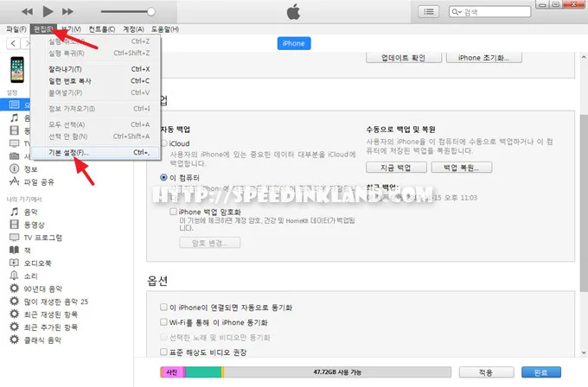This screenshot has width=588, height=387.
Task: Enable 표준 해상도 비디오 권장 checkbox
Action: tap(163, 352)
